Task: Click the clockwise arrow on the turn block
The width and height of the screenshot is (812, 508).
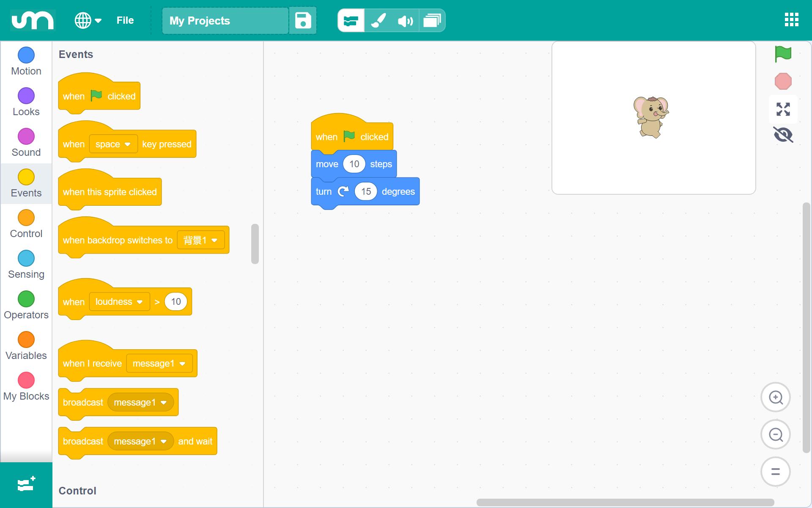Action: 343,192
